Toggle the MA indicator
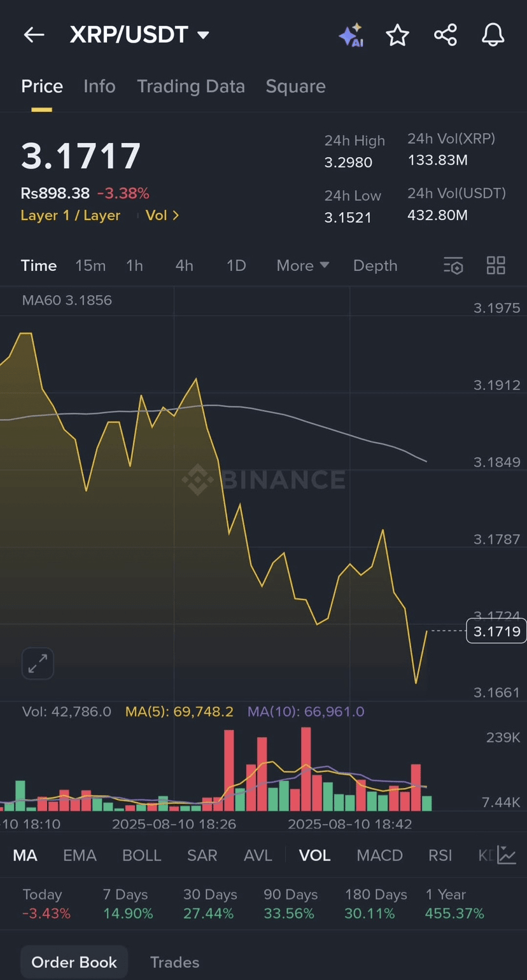Screen dimensions: 527x980 pos(25,855)
